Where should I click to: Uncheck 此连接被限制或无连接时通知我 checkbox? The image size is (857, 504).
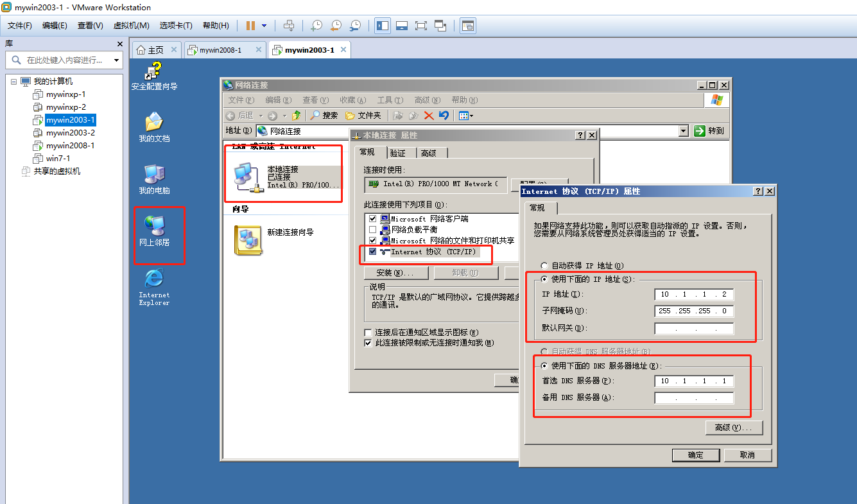368,343
